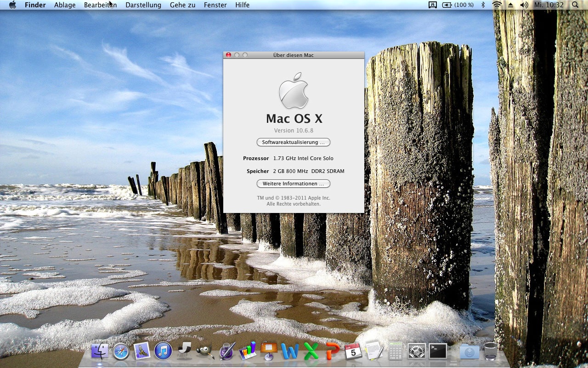
Task: Open Keynote podium icon in Dock
Action: 269,351
